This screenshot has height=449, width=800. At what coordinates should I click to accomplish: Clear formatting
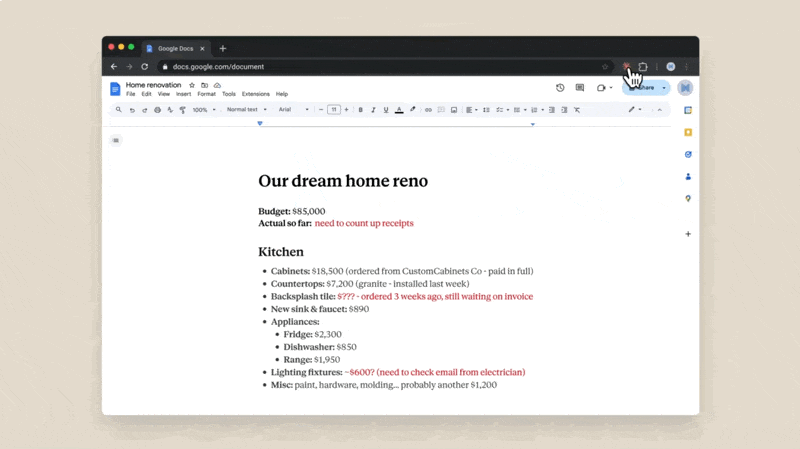[x=577, y=110]
